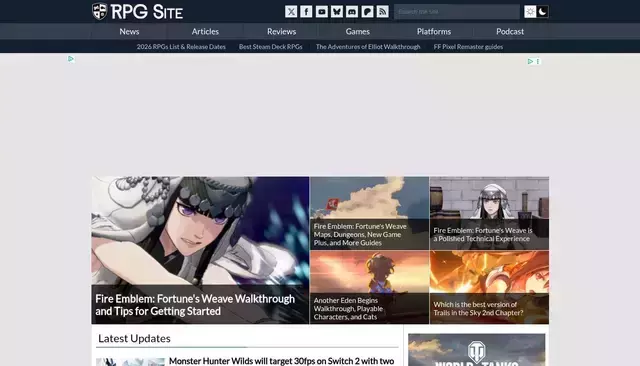
Task: Open the Bluesky butterfly icon
Action: [x=337, y=11]
